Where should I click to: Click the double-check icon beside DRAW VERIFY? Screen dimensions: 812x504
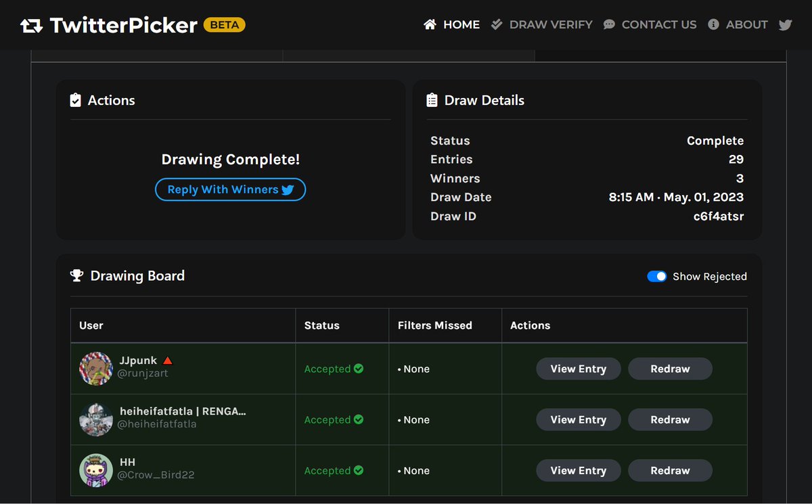(497, 24)
